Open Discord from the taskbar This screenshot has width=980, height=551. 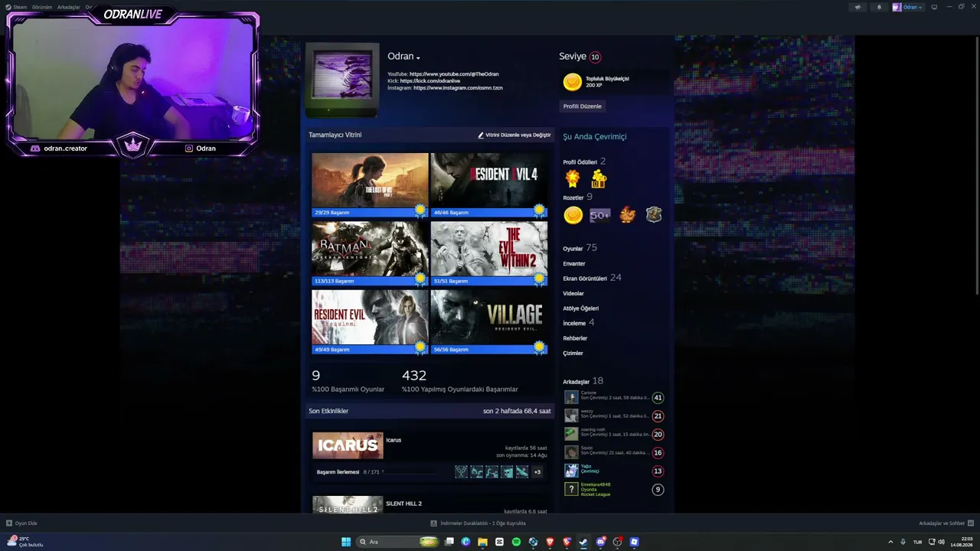[x=601, y=542]
